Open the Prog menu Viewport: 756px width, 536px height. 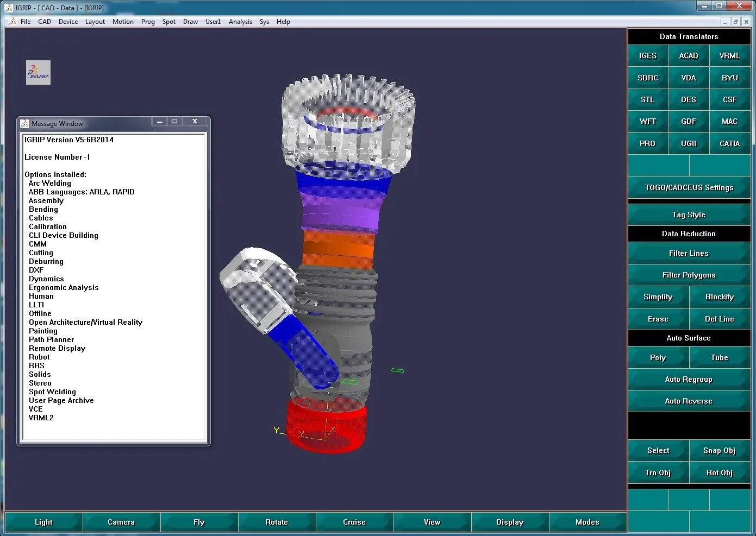click(x=148, y=22)
